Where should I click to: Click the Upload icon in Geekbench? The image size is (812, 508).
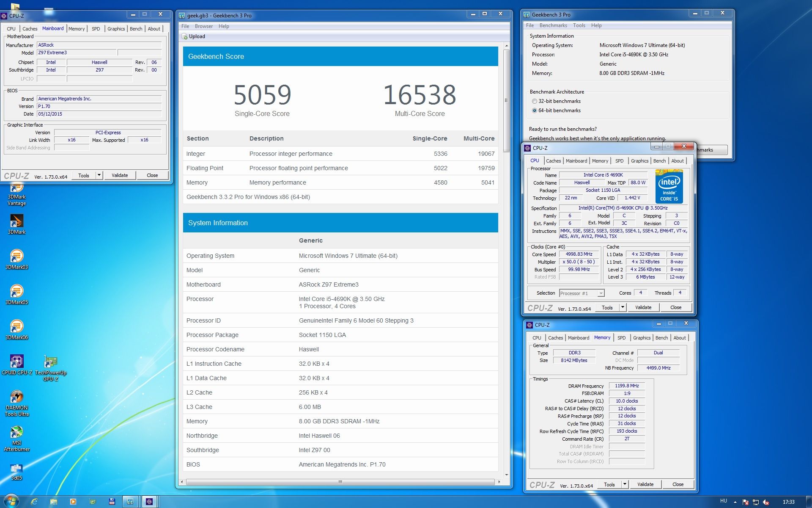tap(185, 36)
